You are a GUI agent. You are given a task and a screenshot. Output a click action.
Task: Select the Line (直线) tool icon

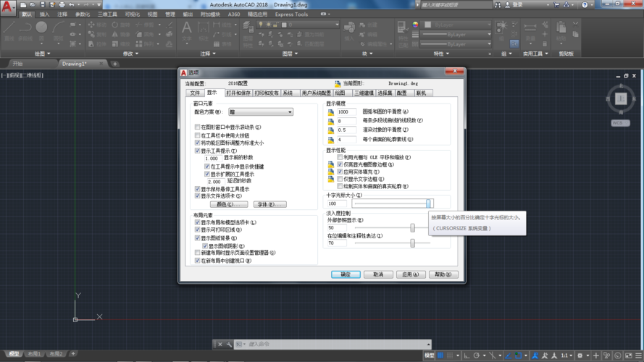pyautogui.click(x=9, y=31)
